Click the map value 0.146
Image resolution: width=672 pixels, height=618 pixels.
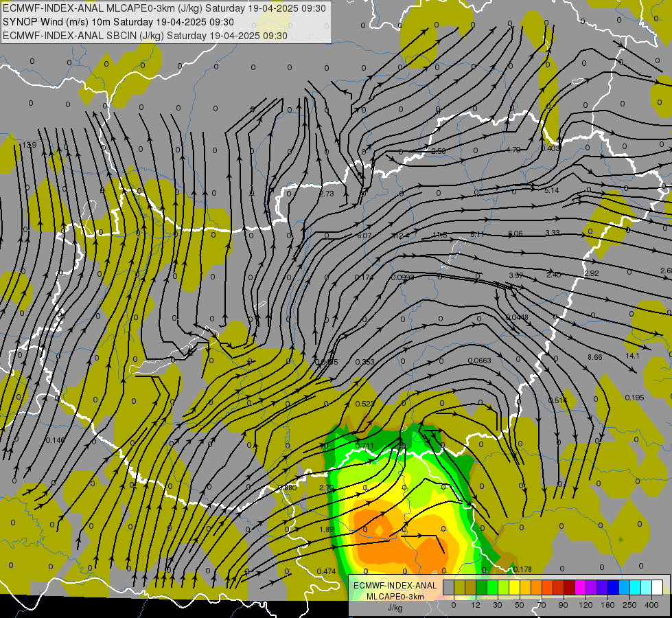click(55, 440)
